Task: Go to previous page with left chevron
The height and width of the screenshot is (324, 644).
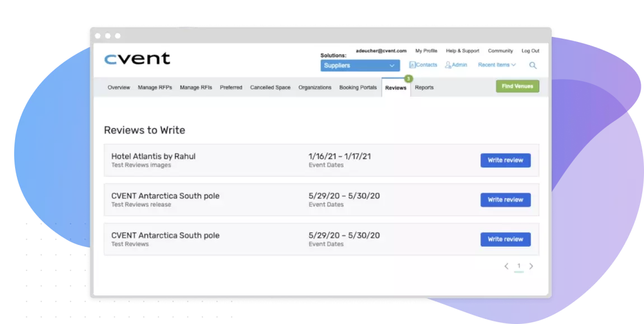Action: 506,266
